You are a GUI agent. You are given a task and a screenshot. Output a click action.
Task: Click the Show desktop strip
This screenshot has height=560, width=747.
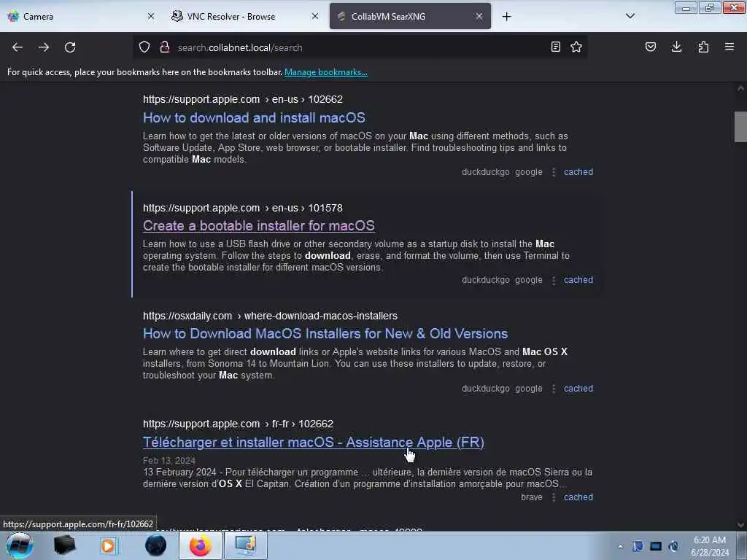[x=742, y=546]
